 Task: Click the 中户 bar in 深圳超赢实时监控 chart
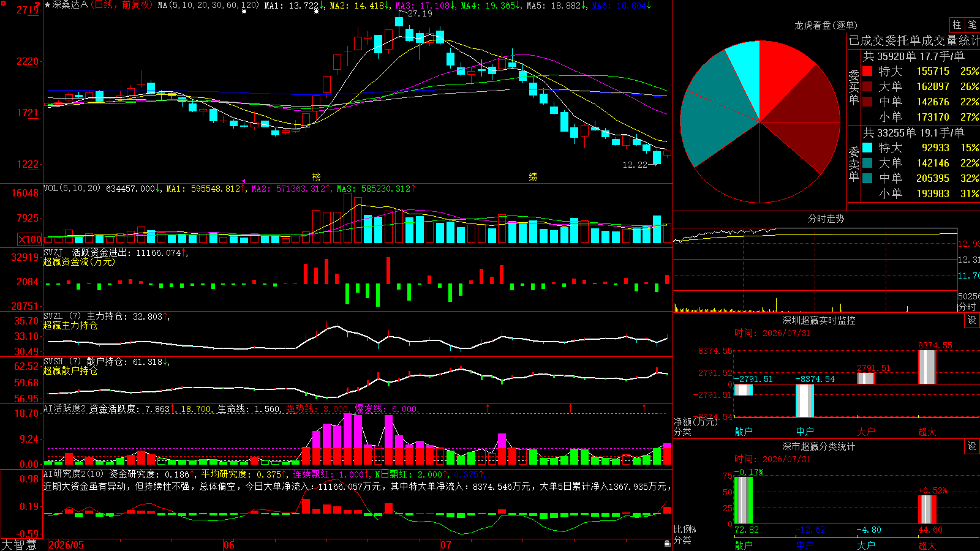[x=805, y=400]
